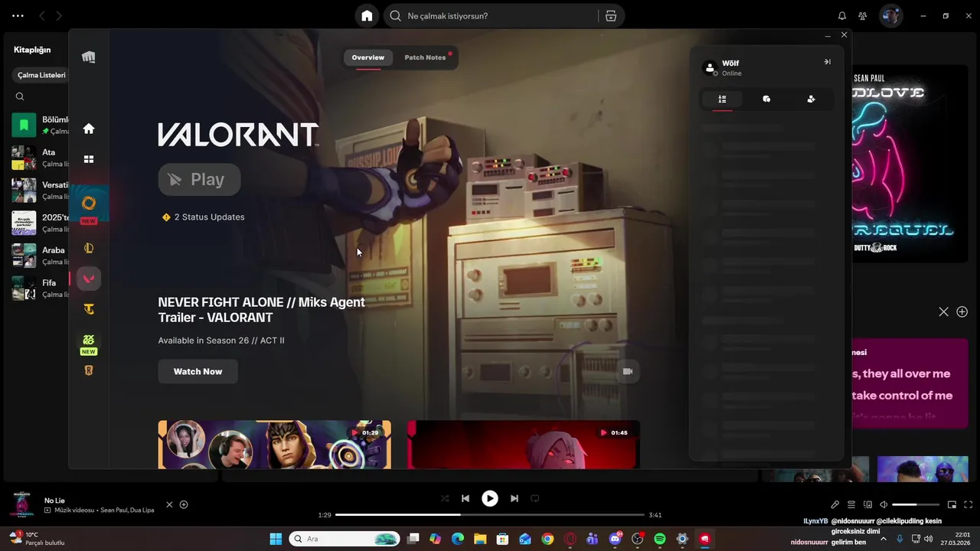This screenshot has height=551, width=980.
Task: Open the 01:29 video thumbnail
Action: pyautogui.click(x=274, y=444)
